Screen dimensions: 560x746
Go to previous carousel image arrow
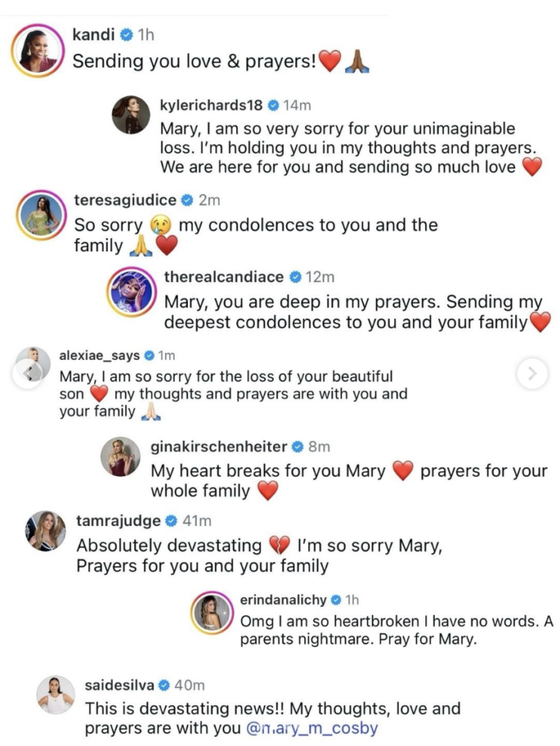tap(29, 374)
